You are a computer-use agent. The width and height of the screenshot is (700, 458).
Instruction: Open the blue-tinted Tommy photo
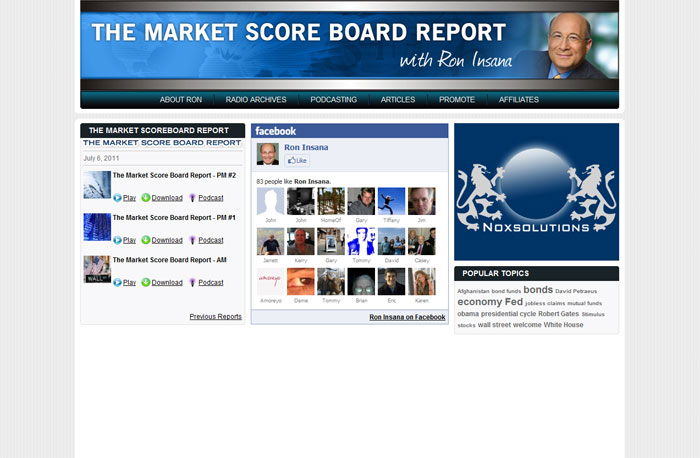361,241
